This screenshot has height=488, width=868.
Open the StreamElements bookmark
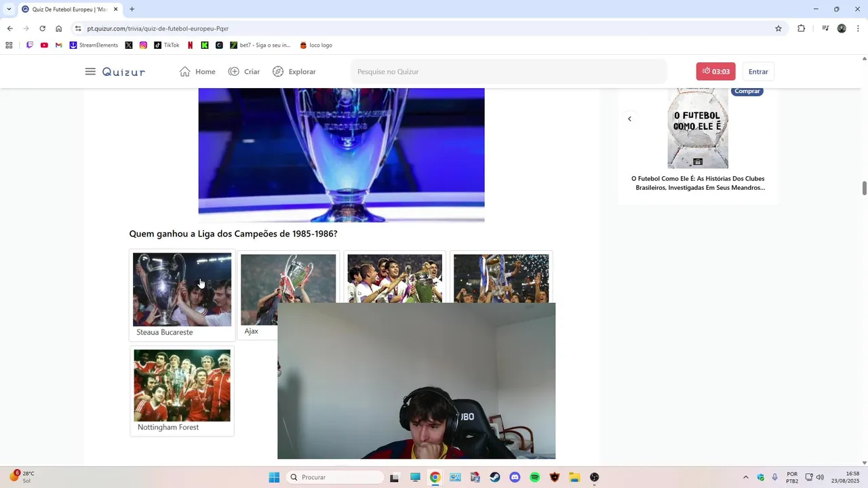pos(94,45)
